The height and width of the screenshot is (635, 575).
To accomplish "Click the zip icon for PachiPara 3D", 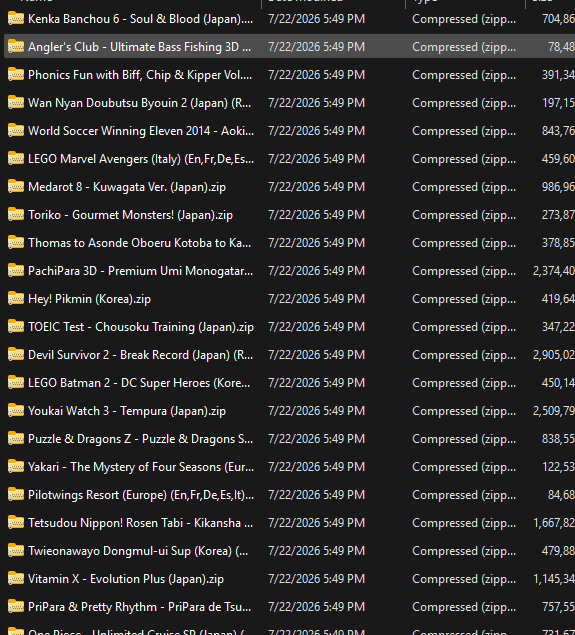I will click(16, 270).
